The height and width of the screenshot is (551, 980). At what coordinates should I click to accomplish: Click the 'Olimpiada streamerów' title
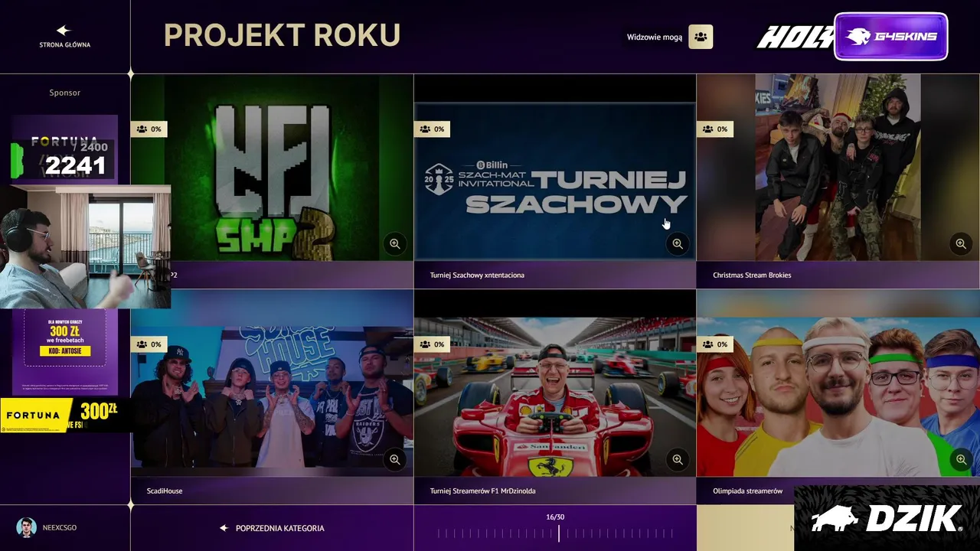(747, 491)
